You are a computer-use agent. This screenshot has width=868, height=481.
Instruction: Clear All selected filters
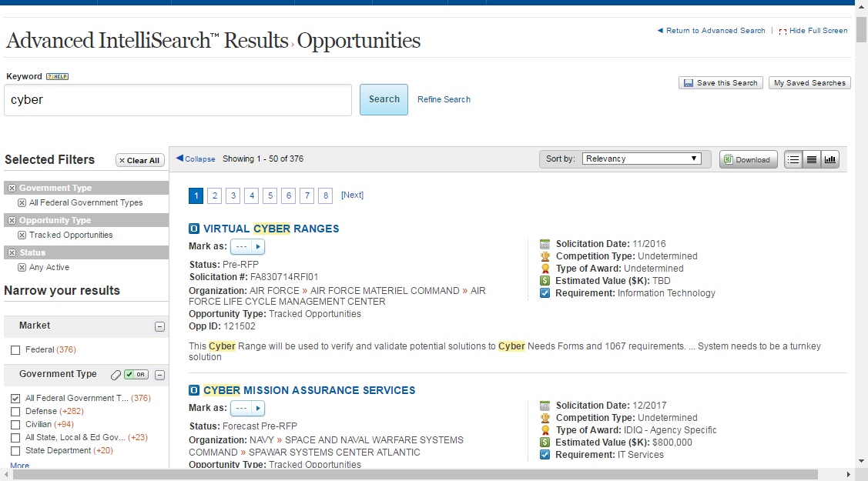click(x=139, y=160)
